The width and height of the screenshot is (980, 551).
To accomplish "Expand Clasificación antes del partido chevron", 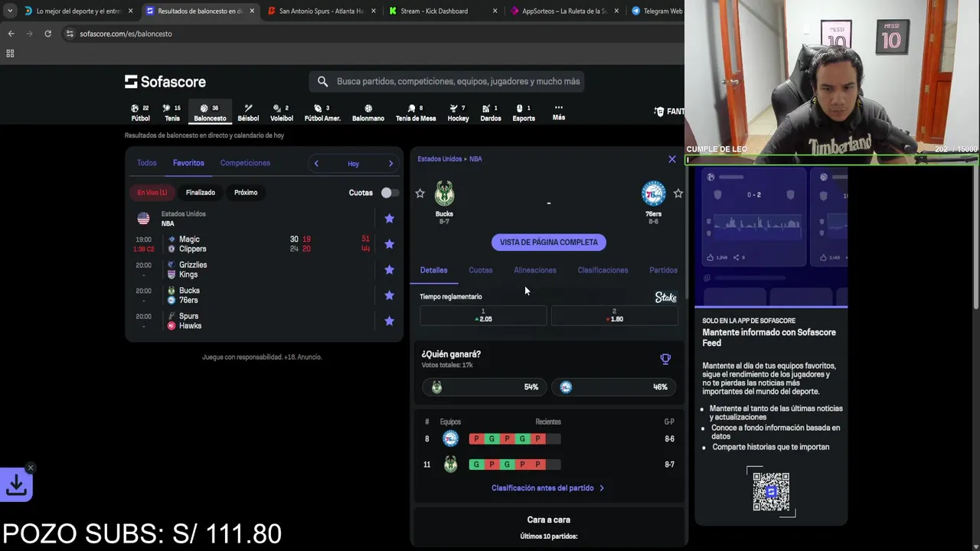I will point(602,488).
